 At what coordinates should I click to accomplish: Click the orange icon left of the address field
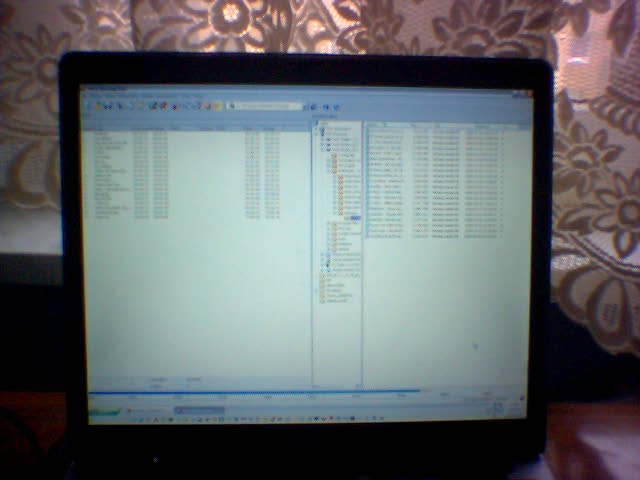pos(218,105)
